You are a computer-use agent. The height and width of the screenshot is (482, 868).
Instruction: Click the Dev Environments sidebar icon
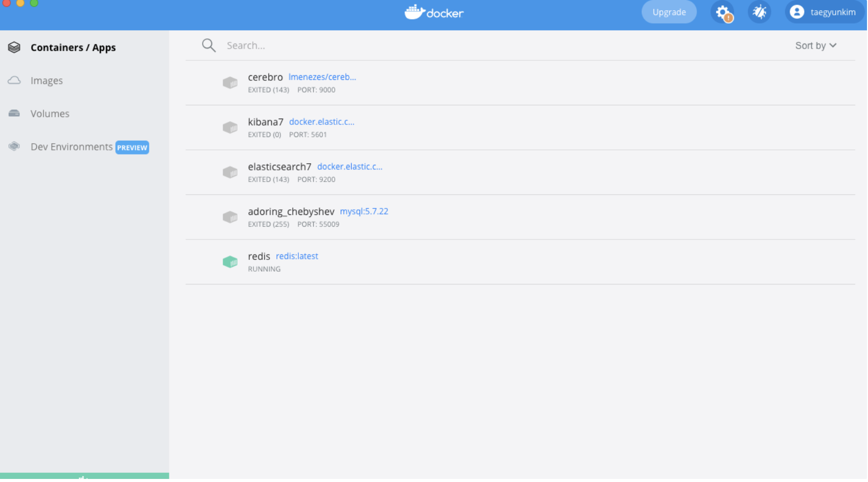14,147
